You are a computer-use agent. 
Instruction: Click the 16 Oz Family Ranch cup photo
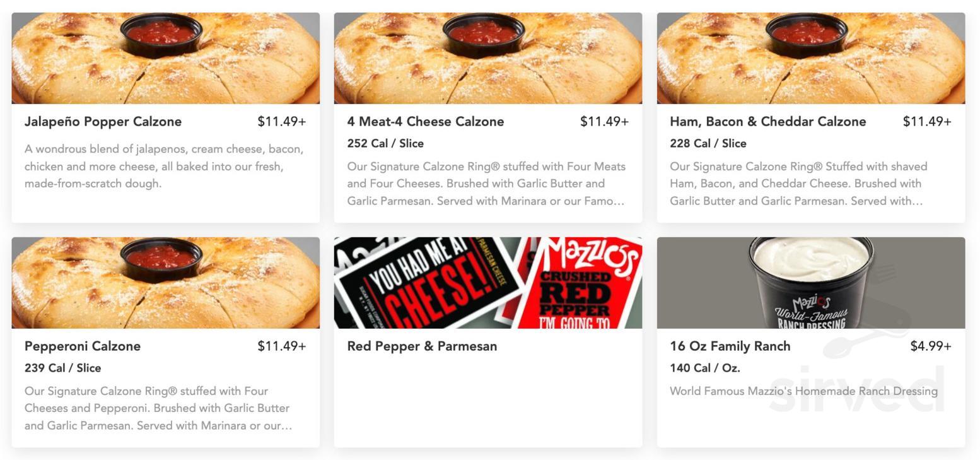click(x=810, y=282)
